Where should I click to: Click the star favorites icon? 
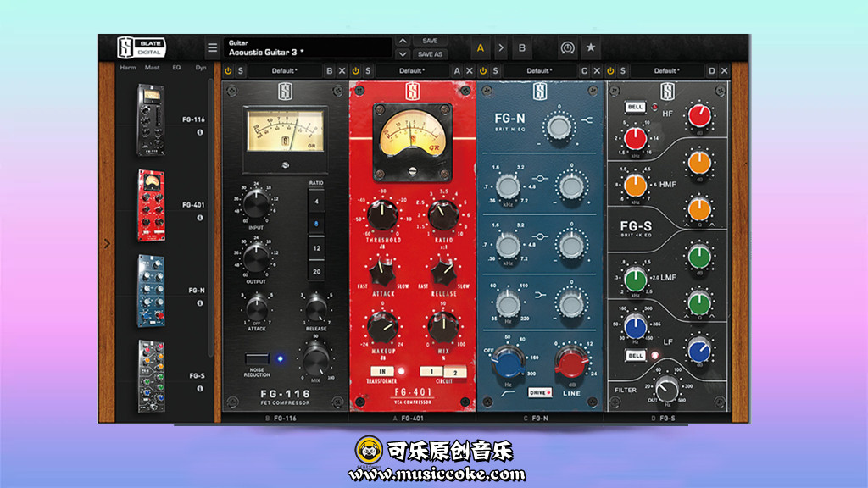(591, 47)
